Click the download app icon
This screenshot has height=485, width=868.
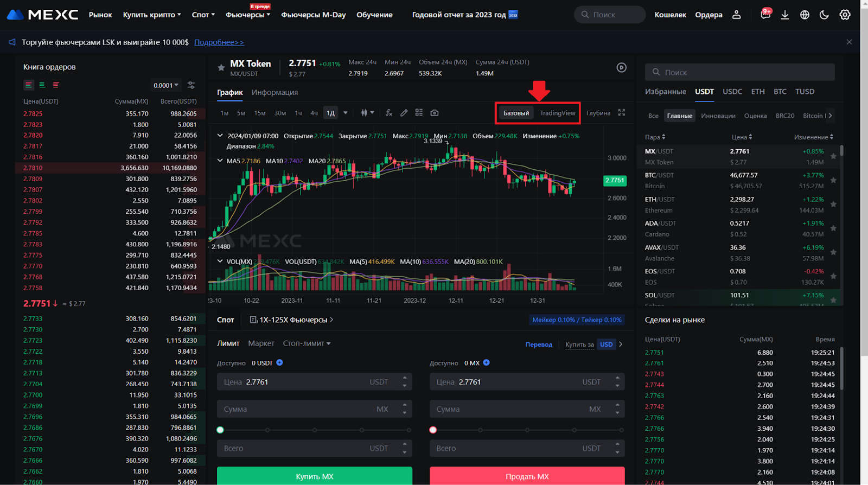pos(785,15)
